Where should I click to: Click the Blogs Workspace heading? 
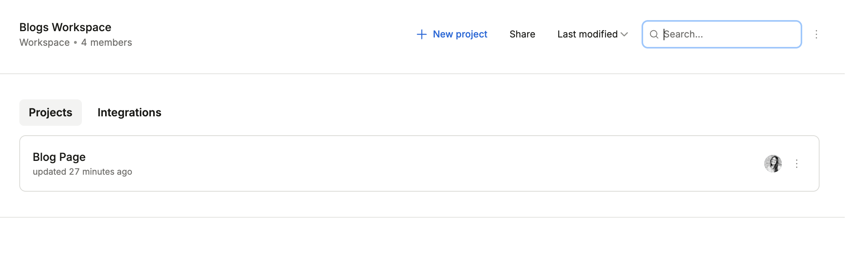pyautogui.click(x=65, y=27)
